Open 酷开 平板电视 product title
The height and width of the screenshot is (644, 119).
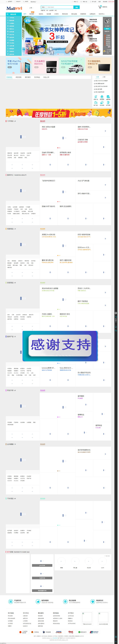click(83, 301)
